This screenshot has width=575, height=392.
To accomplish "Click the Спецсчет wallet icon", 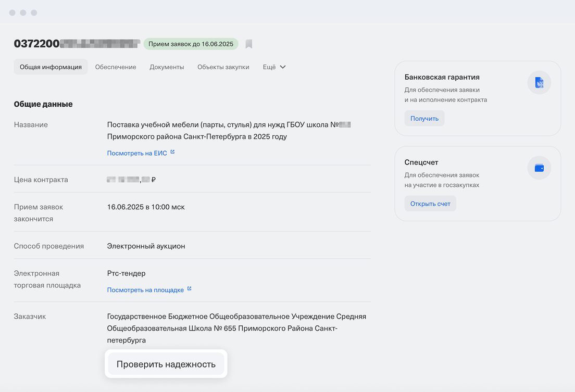I will coord(539,168).
